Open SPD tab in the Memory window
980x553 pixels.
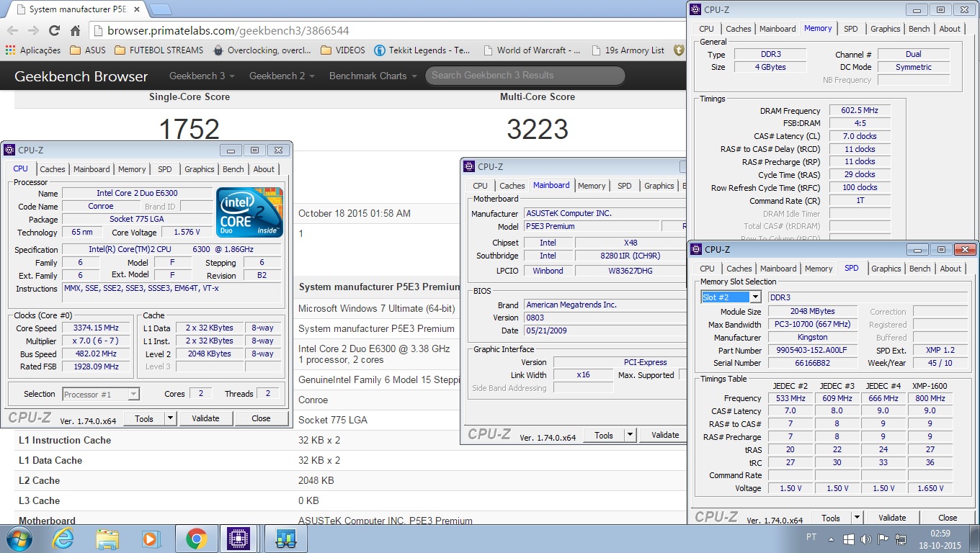851,29
